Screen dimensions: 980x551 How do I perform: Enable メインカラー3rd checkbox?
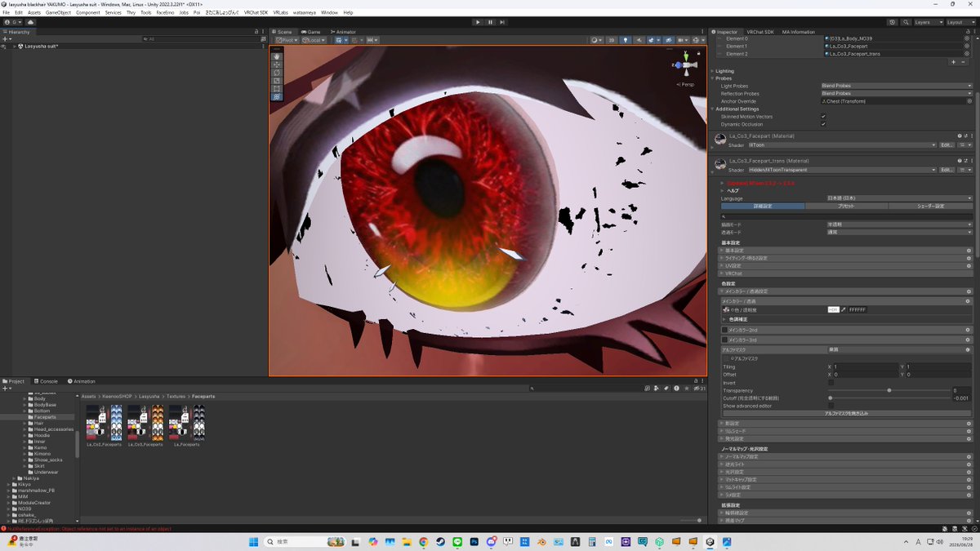724,340
